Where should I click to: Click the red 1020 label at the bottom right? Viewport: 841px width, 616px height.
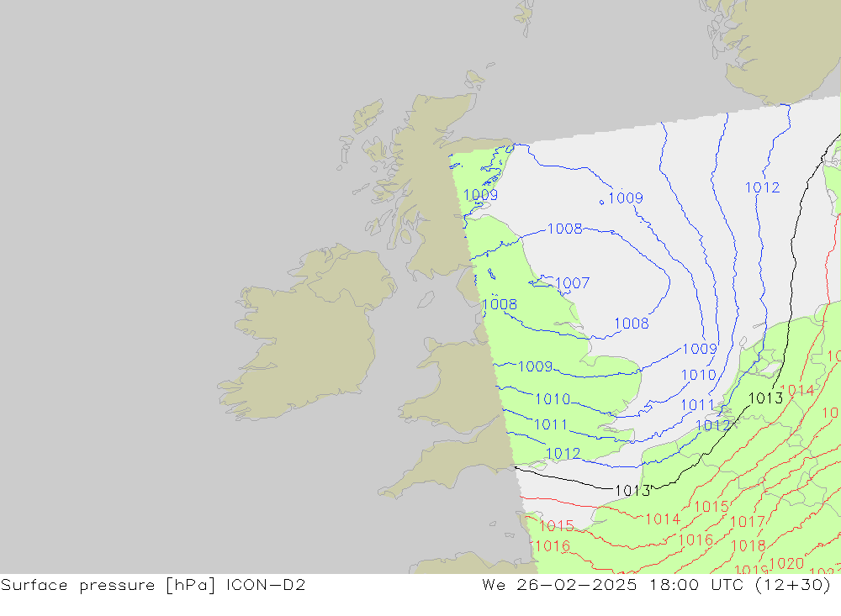(786, 563)
